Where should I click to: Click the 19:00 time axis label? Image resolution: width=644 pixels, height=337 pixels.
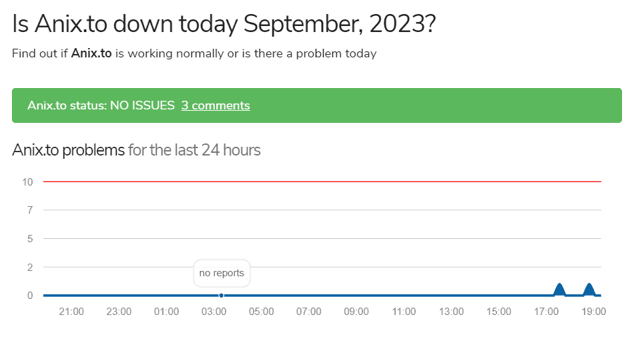(x=593, y=312)
